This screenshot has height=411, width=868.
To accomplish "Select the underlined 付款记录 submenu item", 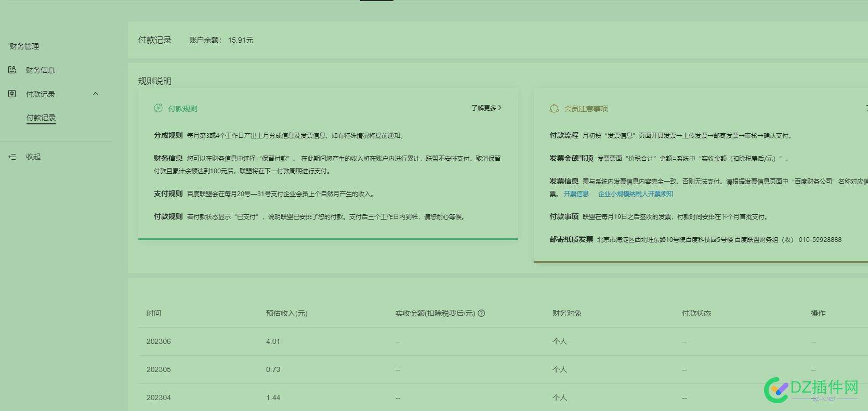I will point(41,118).
